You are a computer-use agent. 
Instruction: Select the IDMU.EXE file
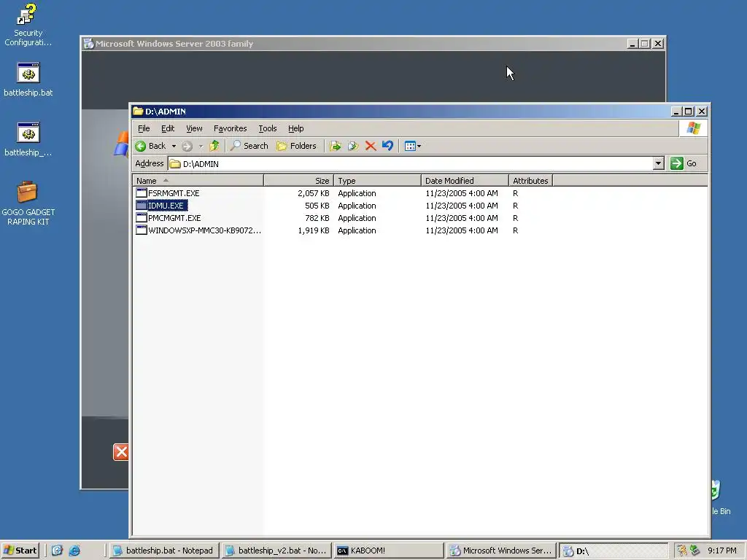(x=166, y=206)
